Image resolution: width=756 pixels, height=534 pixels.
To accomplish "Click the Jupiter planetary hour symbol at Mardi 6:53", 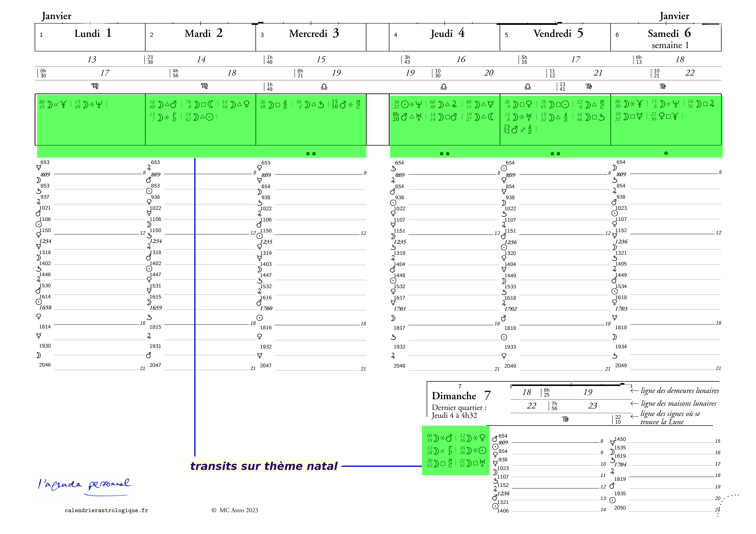I will pyautogui.click(x=149, y=167).
